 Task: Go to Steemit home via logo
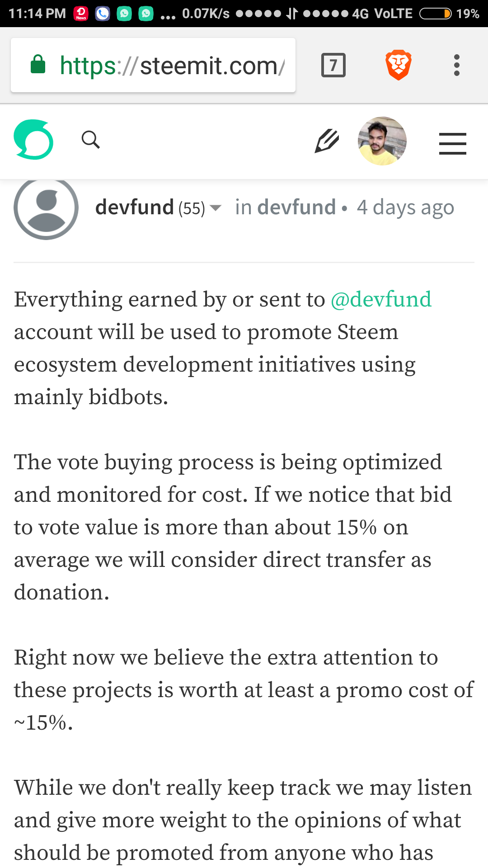coord(33,140)
